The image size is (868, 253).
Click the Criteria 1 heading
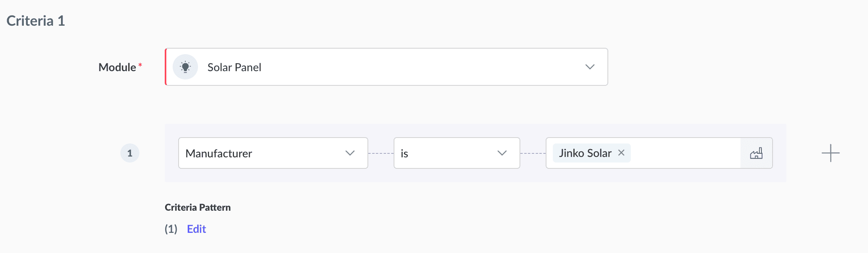[x=36, y=21]
